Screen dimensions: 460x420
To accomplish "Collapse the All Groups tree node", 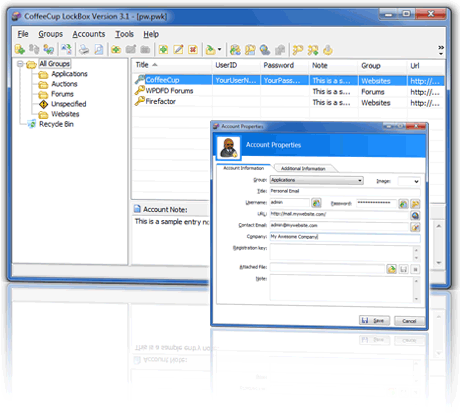I will point(20,64).
